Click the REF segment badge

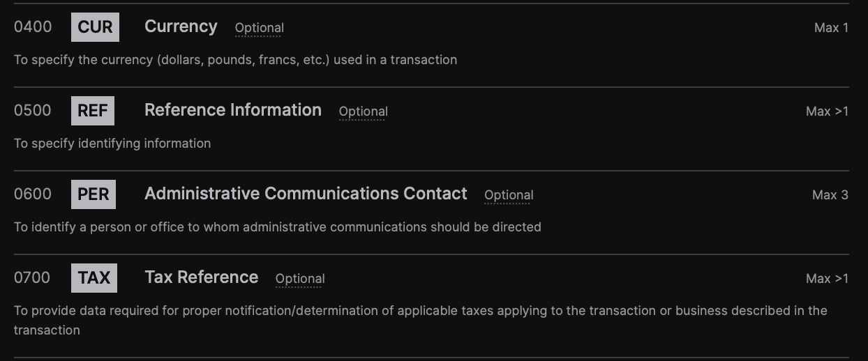pos(93,111)
